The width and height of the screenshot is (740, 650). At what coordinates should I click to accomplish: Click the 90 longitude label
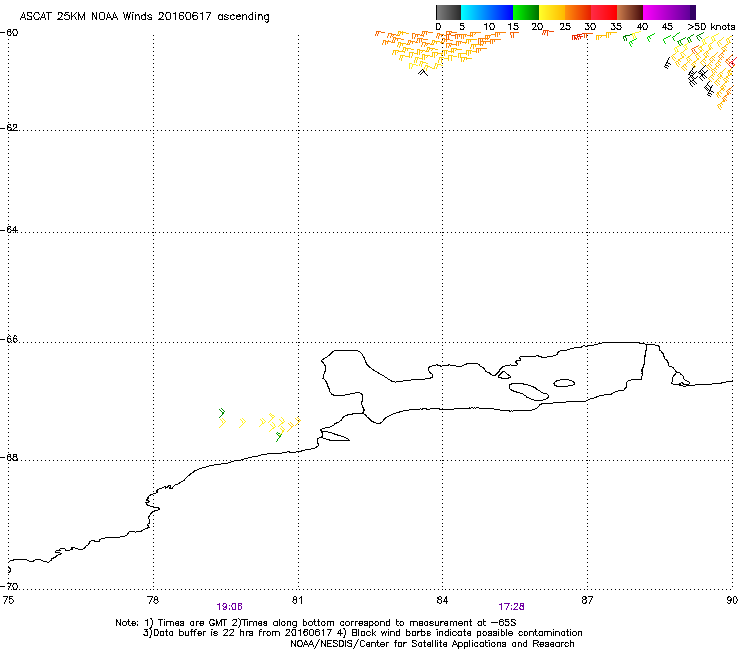(x=732, y=600)
